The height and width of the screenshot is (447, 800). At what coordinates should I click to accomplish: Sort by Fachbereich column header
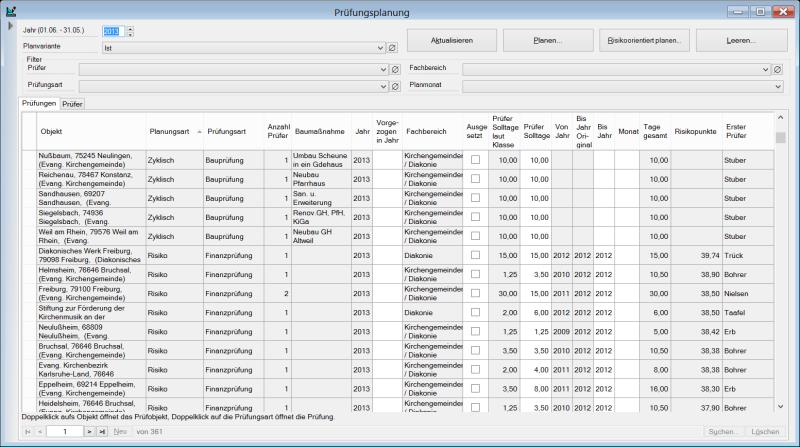[x=432, y=132]
